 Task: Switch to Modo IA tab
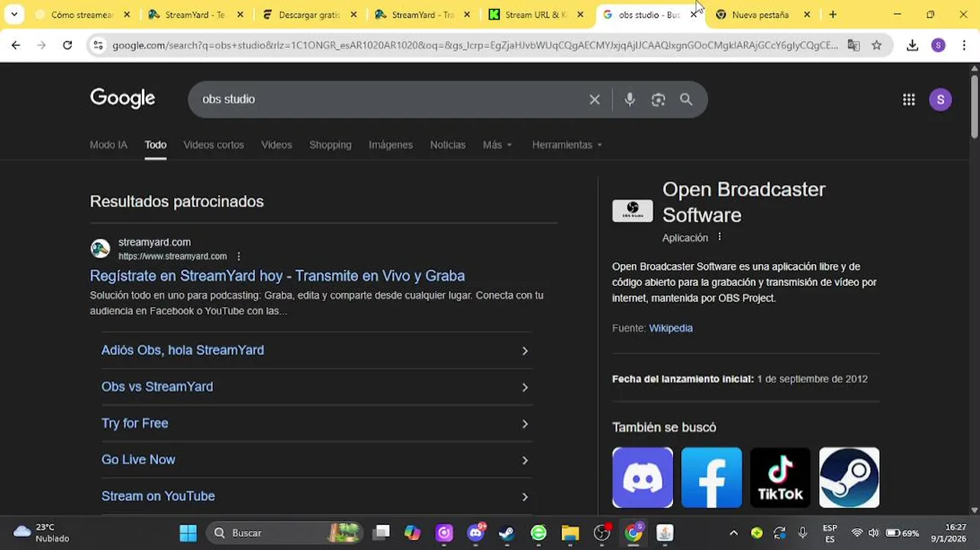(108, 144)
